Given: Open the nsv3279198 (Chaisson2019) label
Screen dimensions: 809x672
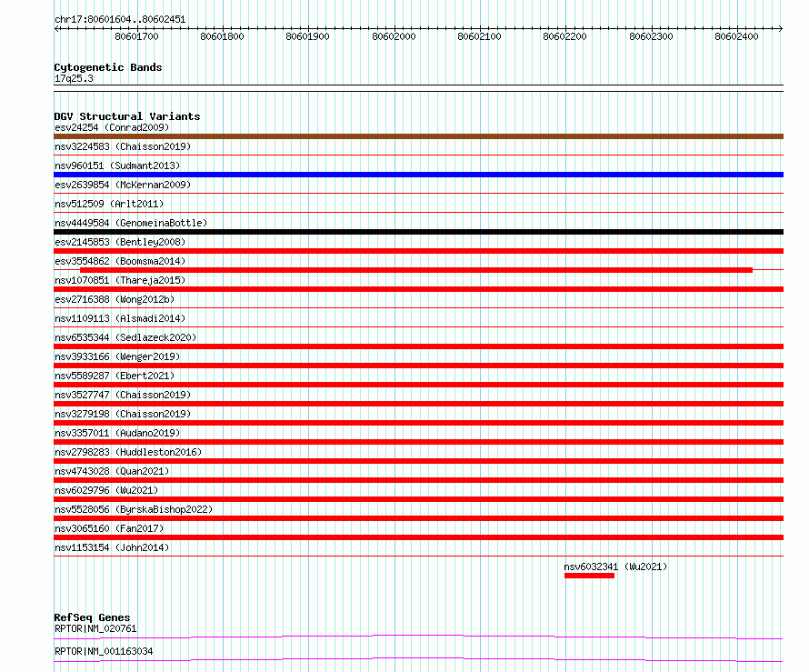Looking at the screenshot, I should (123, 414).
